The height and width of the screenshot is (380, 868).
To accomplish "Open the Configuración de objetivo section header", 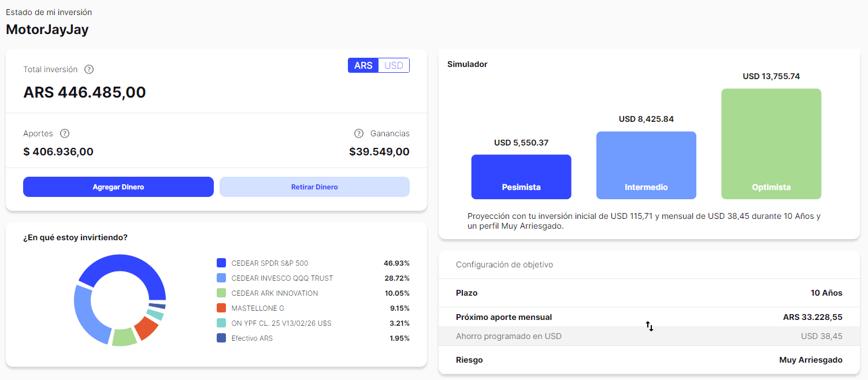I will pyautogui.click(x=503, y=264).
